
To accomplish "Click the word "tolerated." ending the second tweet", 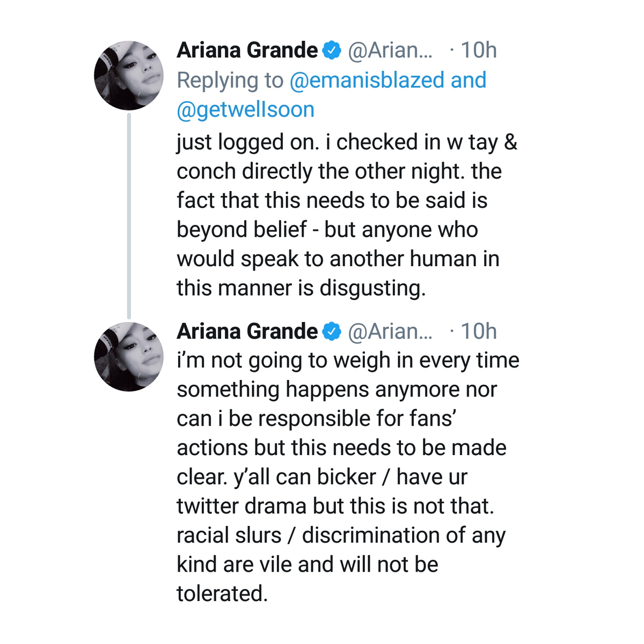I will coord(222,594).
